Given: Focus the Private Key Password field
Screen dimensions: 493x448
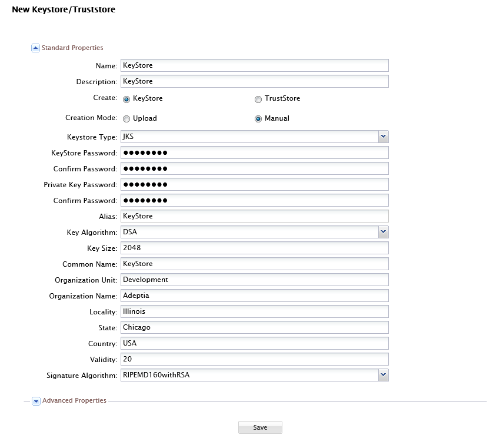Looking at the screenshot, I should (x=254, y=185).
